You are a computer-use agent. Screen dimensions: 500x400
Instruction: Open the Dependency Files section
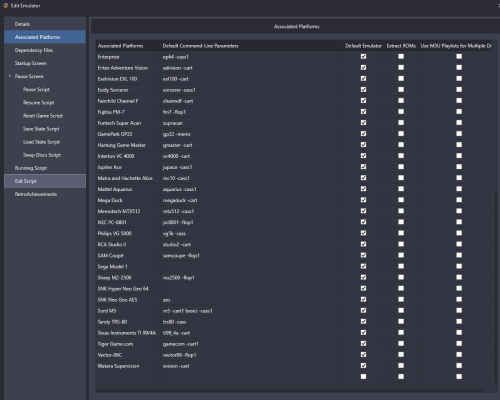pyautogui.click(x=45, y=50)
